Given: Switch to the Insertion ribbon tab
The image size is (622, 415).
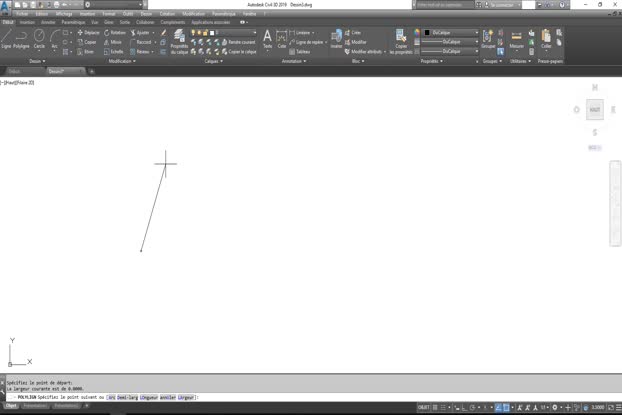Looking at the screenshot, I should 27,22.
